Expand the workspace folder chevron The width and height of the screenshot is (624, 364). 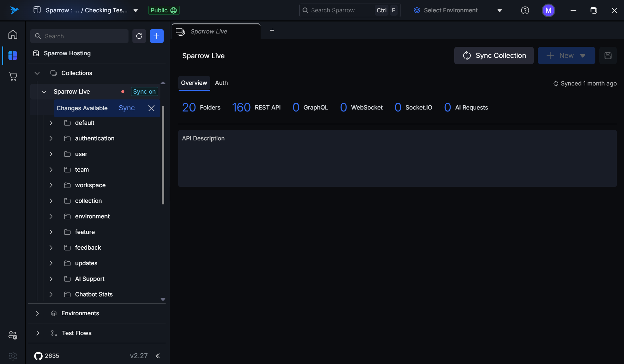tap(51, 185)
